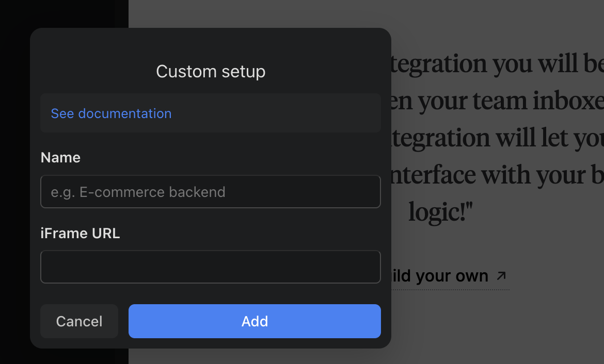
Task: Click the "integration will let you" quote line
Action: (496, 138)
